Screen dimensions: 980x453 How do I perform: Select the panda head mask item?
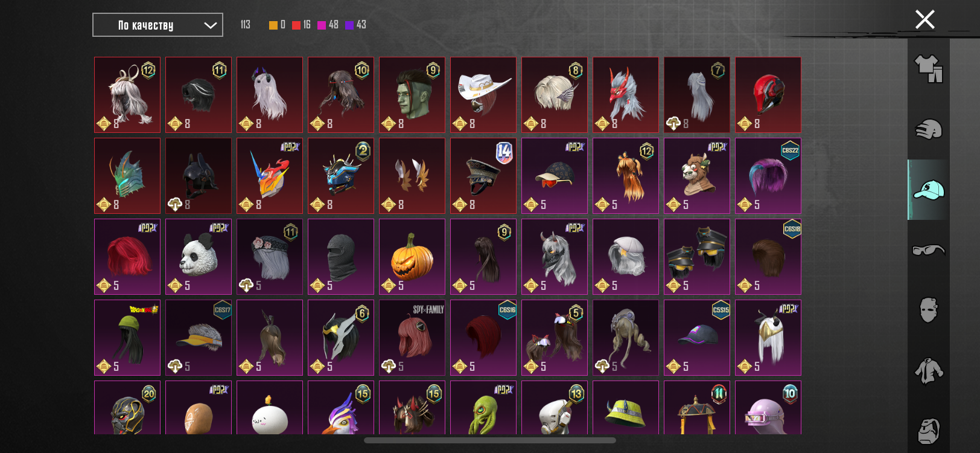pos(199,257)
